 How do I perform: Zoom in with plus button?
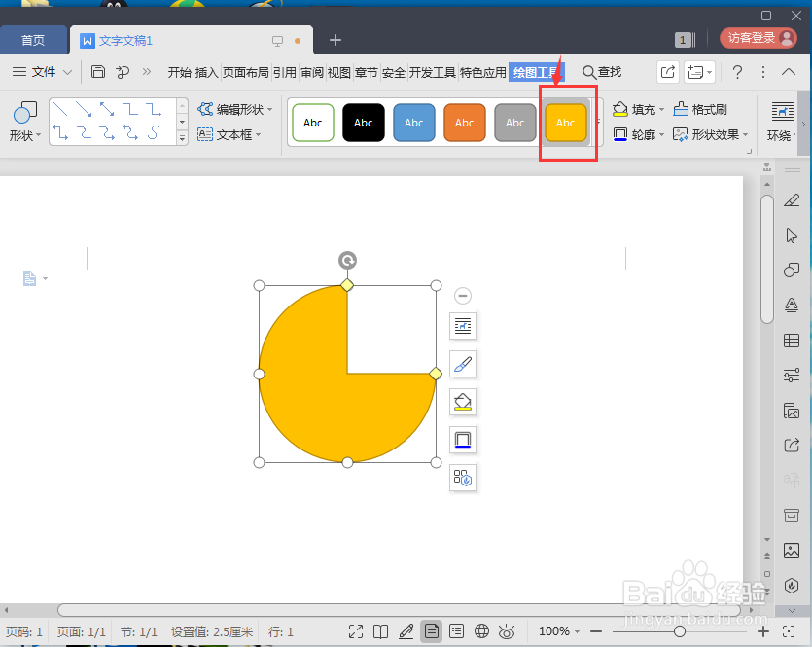point(762,631)
